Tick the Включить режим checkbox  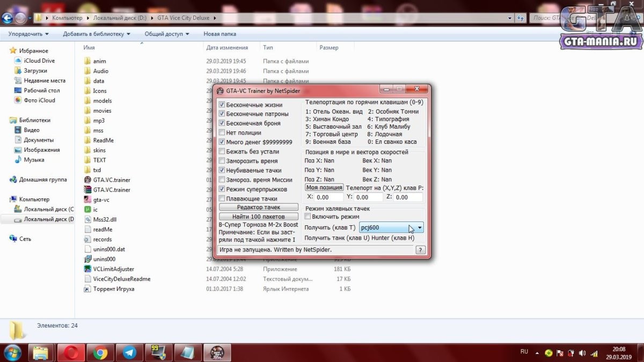pyautogui.click(x=308, y=217)
